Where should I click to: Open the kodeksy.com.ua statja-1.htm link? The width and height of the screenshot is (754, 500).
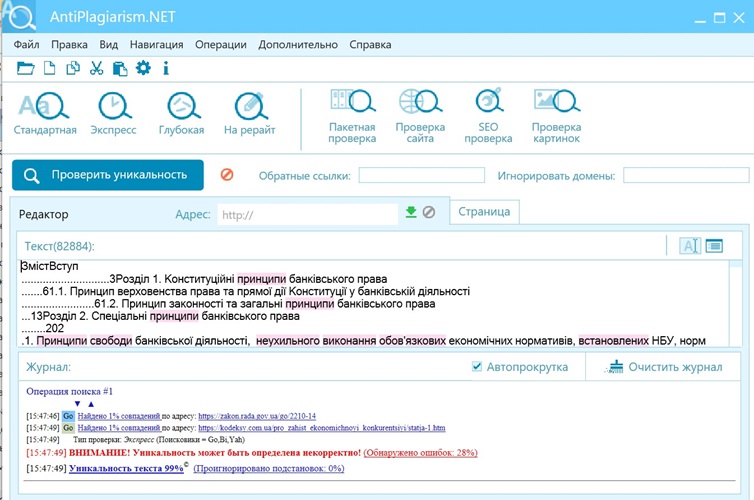pyautogui.click(x=322, y=428)
